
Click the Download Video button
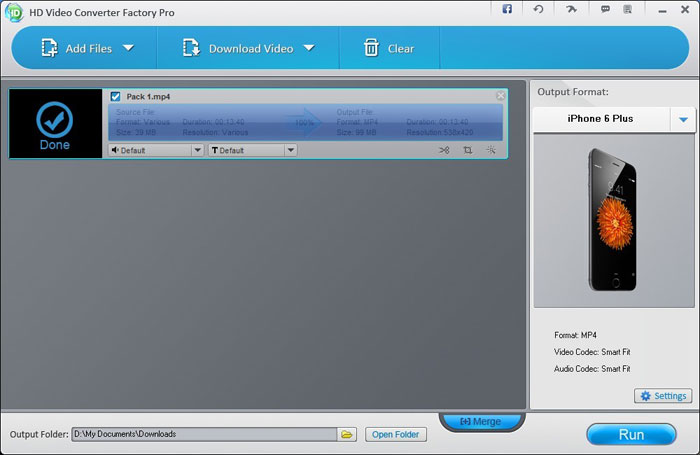[x=238, y=48]
